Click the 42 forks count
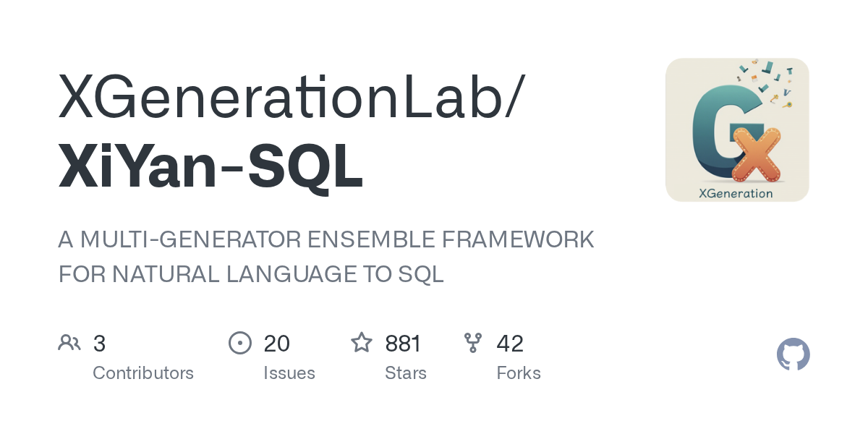 [x=510, y=344]
